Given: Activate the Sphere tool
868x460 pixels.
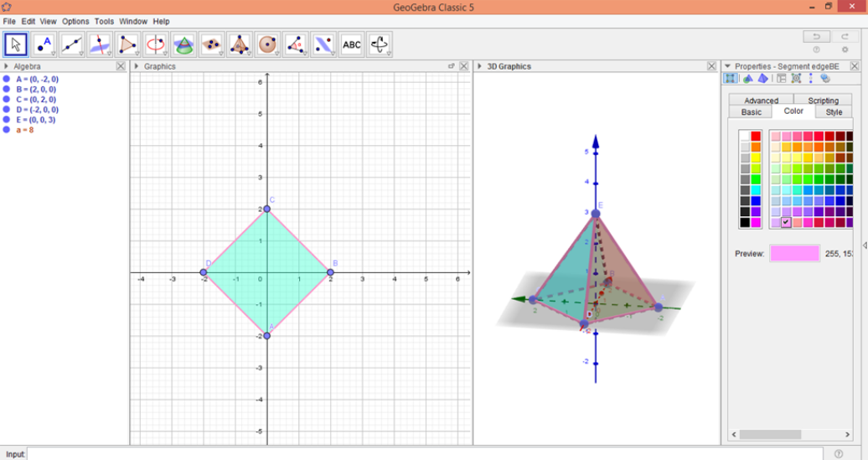Looking at the screenshot, I should (x=268, y=44).
